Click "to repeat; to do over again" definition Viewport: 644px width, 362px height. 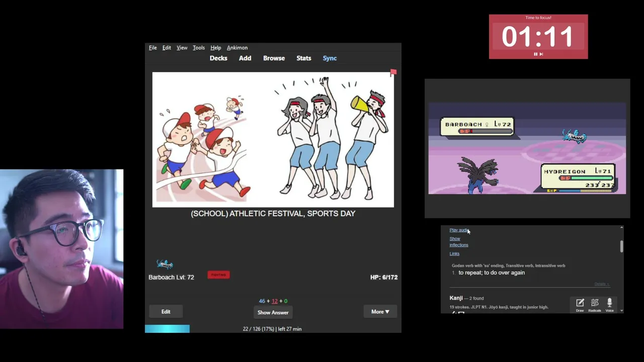click(x=492, y=273)
